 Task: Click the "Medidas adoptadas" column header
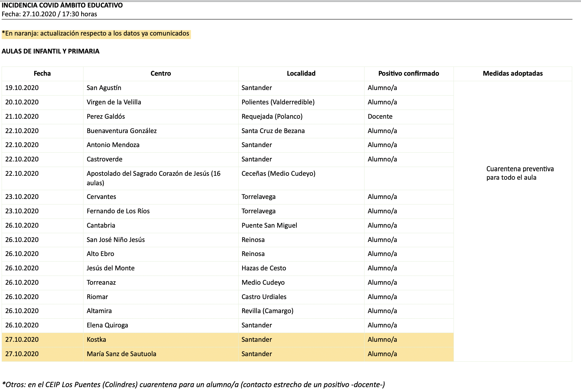[x=512, y=73]
